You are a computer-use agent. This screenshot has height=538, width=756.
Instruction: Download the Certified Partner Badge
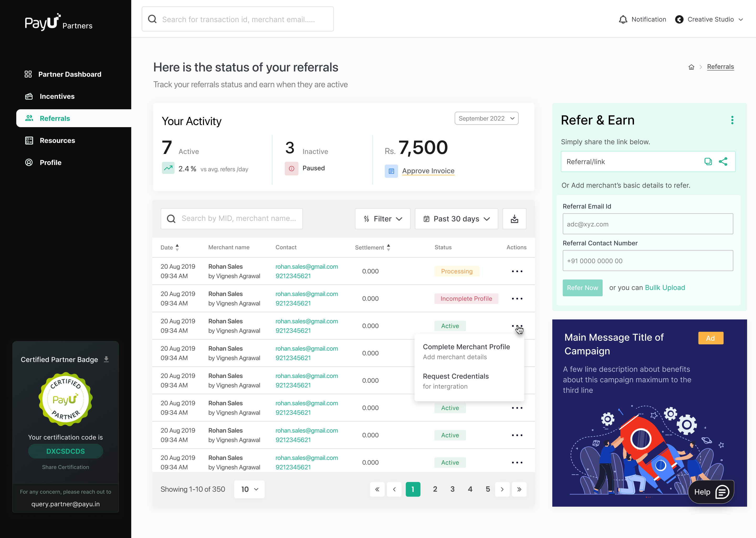(106, 359)
